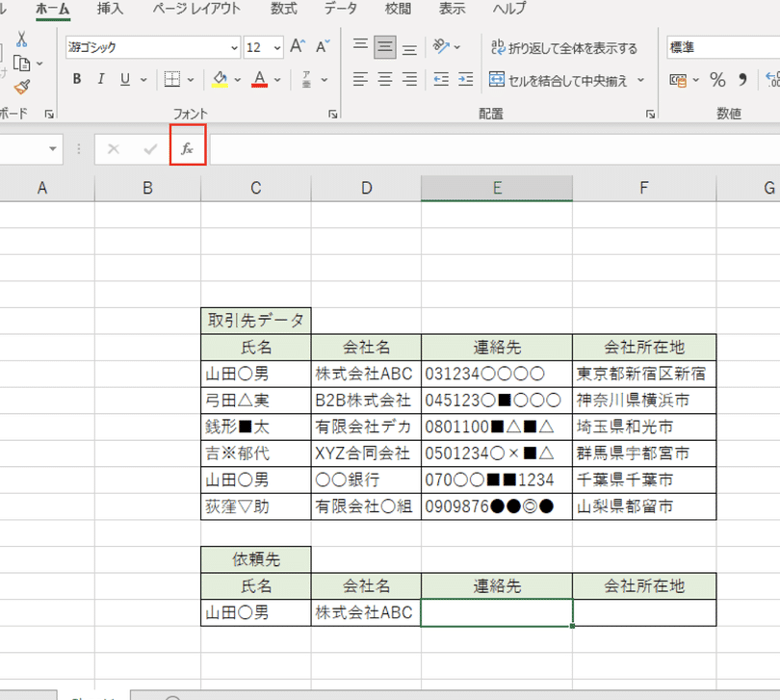Select column D header
780x700 pixels.
(x=366, y=189)
